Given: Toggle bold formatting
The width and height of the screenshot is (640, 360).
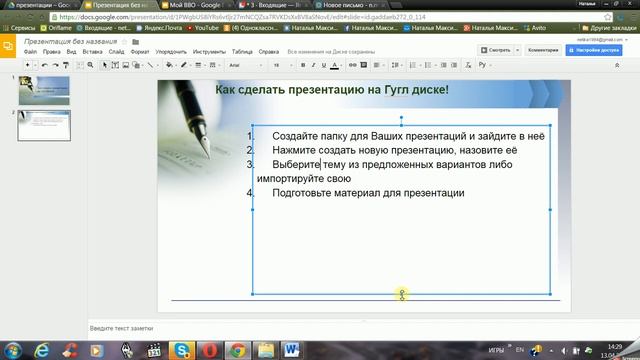Looking at the screenshot, I should [303, 65].
